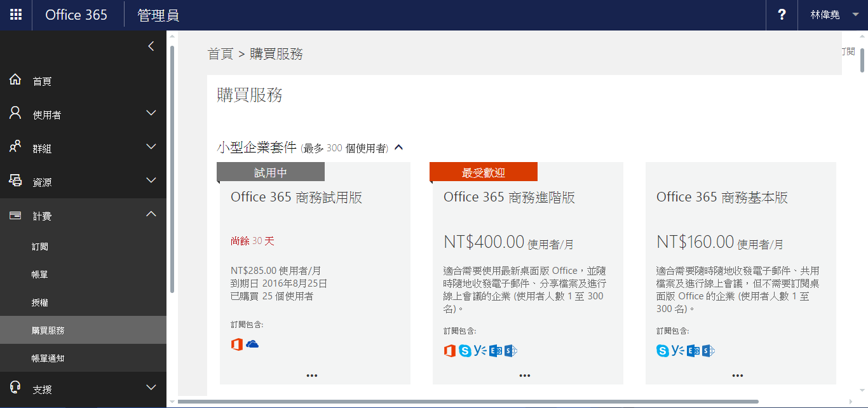This screenshot has height=408, width=868.
Task: Click Office icon in 商務試用版 card
Action: [x=237, y=344]
